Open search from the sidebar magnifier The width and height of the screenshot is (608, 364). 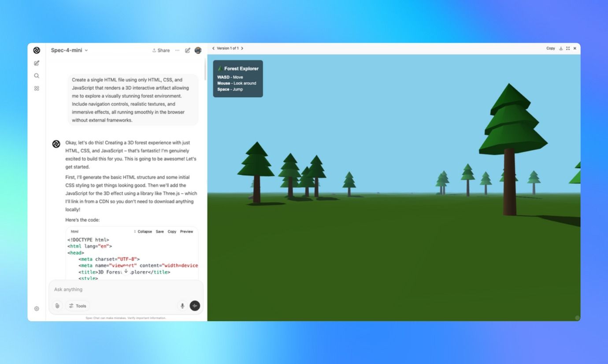click(37, 76)
